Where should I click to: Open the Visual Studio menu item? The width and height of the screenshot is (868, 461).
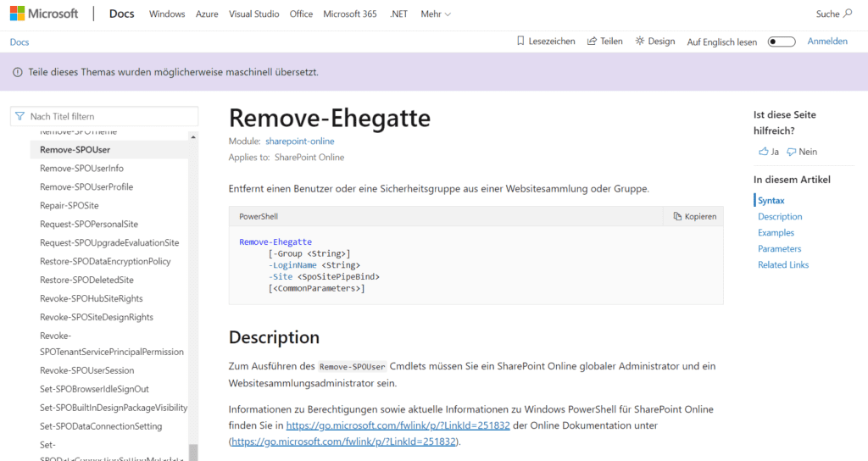coord(254,14)
